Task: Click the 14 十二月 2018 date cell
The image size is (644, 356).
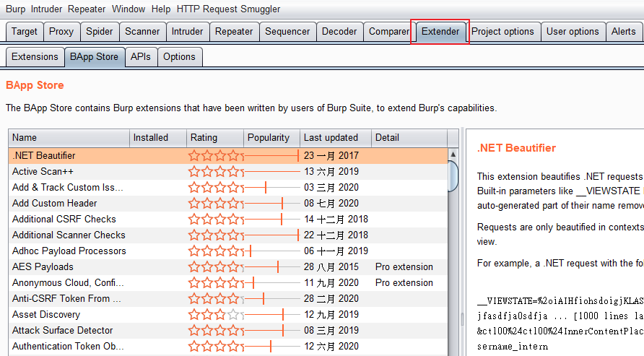Action: click(336, 220)
